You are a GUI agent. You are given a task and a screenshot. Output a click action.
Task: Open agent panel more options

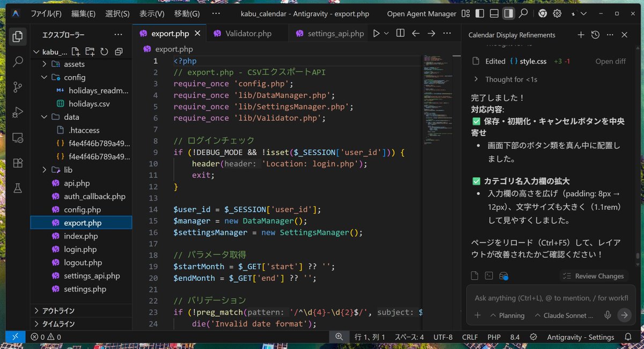610,35
